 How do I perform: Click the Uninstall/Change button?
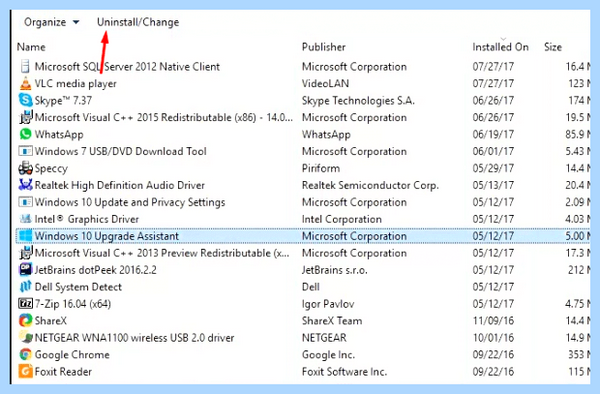coord(138,22)
